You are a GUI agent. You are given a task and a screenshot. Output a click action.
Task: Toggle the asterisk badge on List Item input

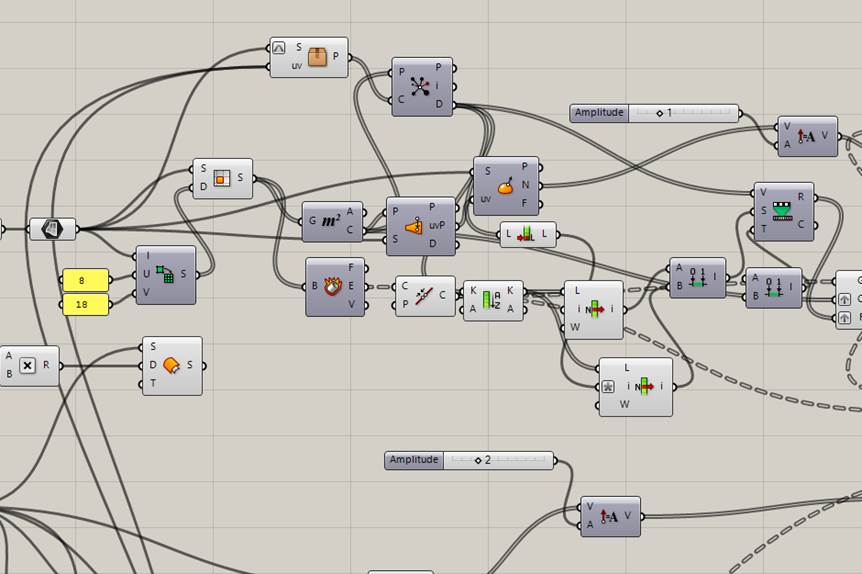[x=607, y=386]
